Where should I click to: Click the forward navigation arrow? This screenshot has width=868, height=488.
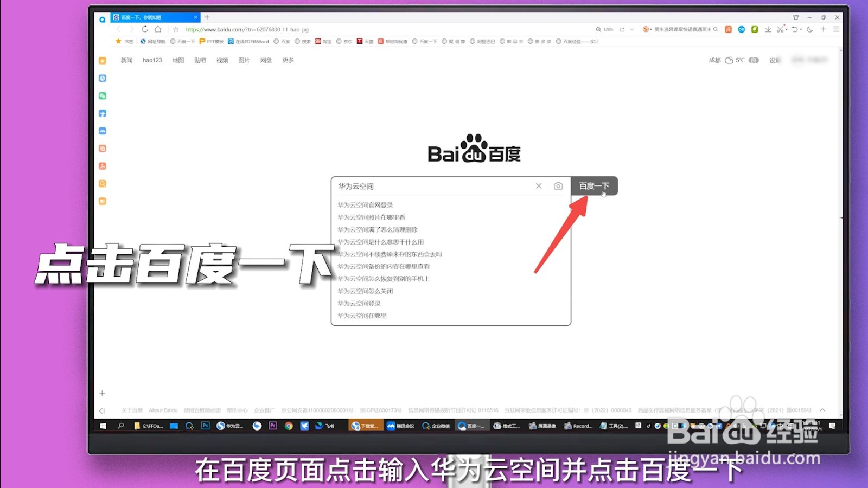[x=131, y=29]
